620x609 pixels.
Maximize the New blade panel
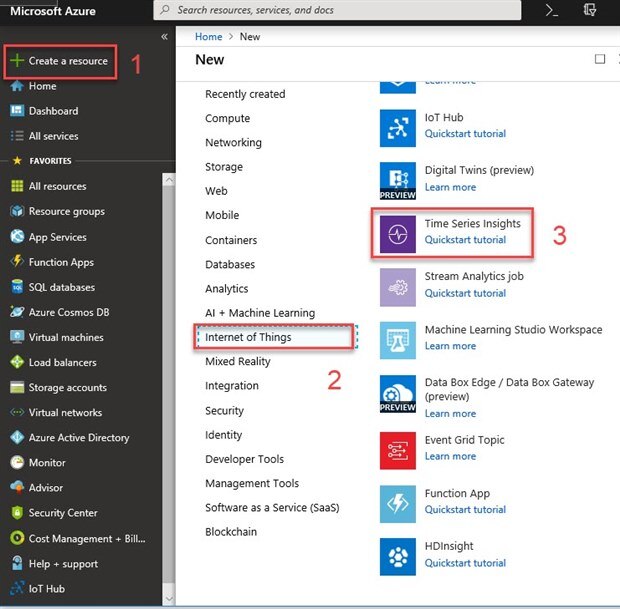coord(600,59)
